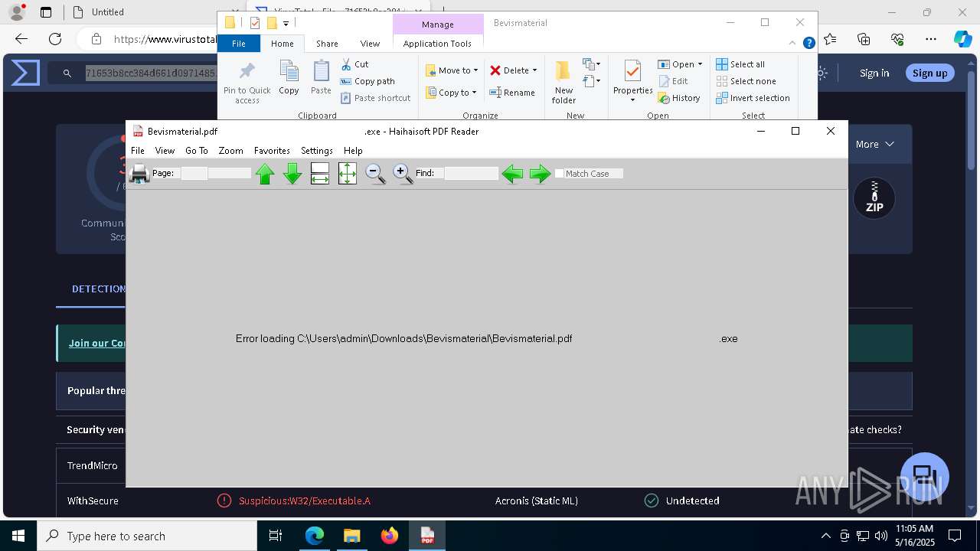Select the Fit Page icon
Image resolution: width=980 pixels, height=551 pixels.
[348, 174]
